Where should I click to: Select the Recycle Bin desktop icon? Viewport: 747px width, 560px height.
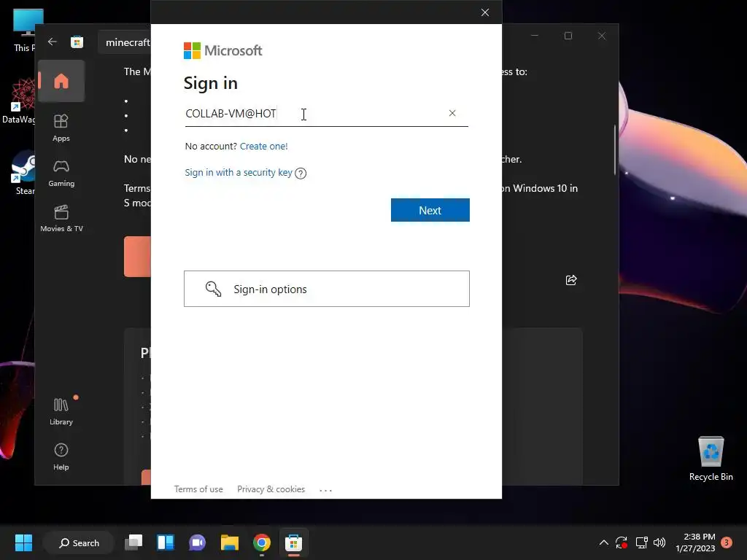[x=711, y=458]
